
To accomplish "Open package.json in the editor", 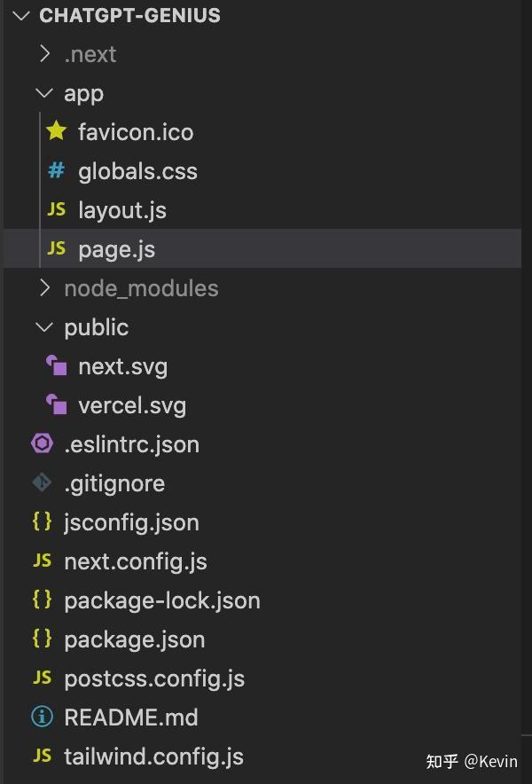I will pyautogui.click(x=134, y=639).
